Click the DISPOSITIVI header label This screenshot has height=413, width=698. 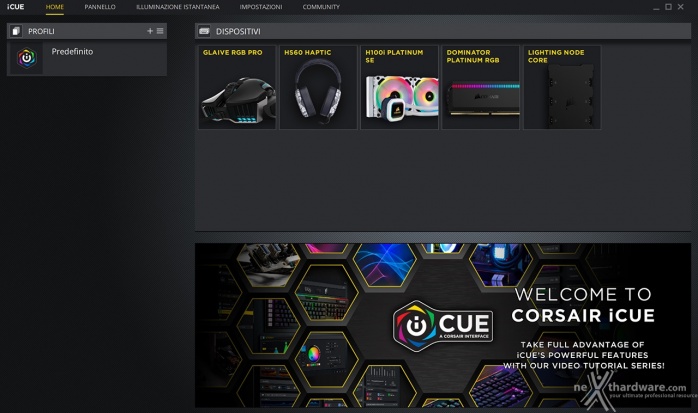click(238, 32)
